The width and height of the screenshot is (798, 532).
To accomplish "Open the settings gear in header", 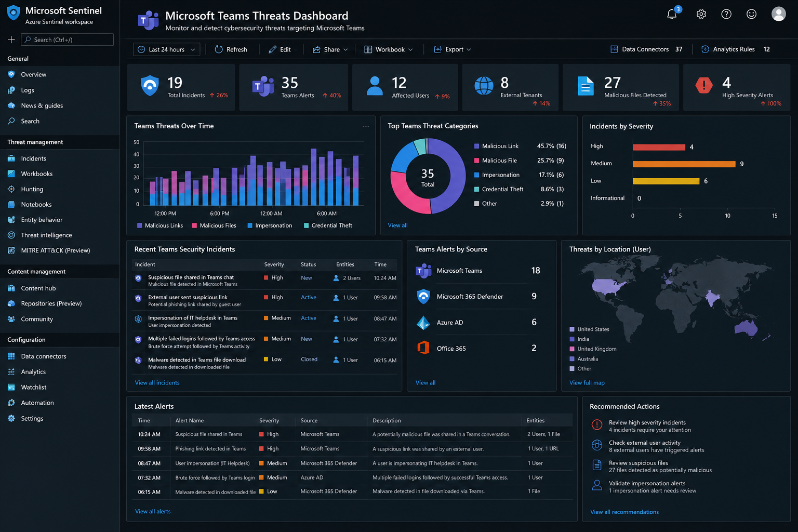I will pos(701,14).
